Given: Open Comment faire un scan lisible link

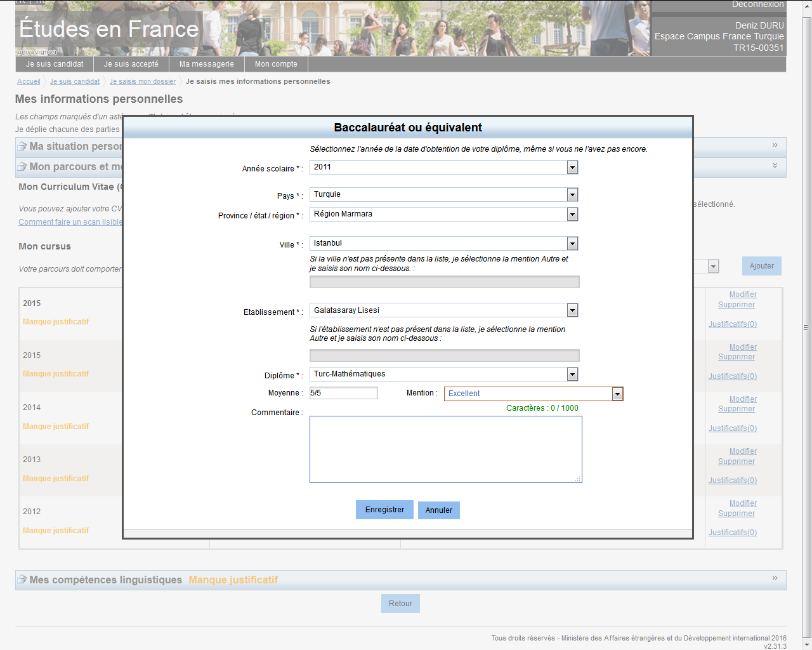Looking at the screenshot, I should pos(70,222).
